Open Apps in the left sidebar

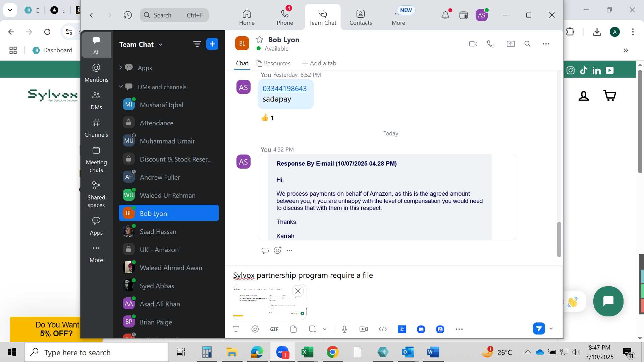(x=96, y=226)
